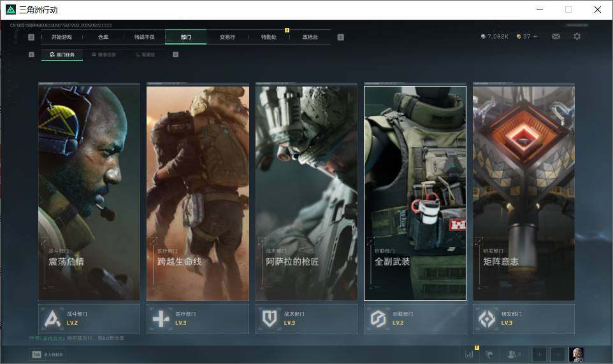Select the 部门任务 sub-tab
The height and width of the screenshot is (364, 613).
coord(62,55)
